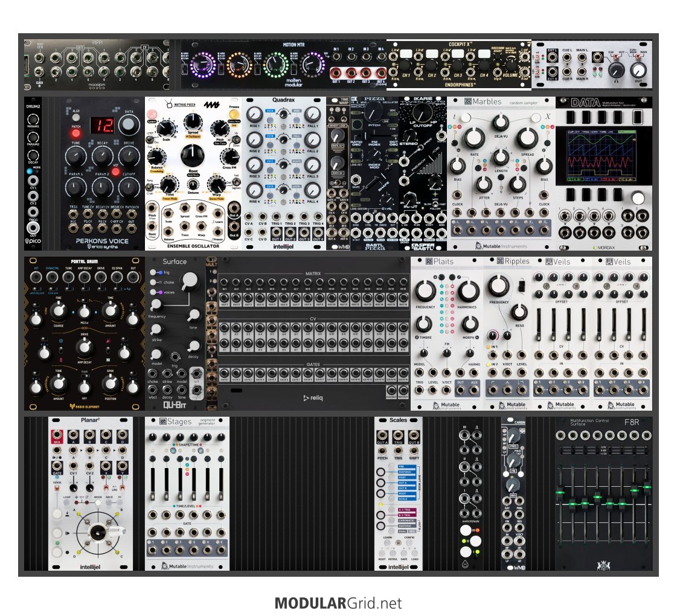Push the SAVE button on Scales
Screen dimensions: 677x616
403,553
